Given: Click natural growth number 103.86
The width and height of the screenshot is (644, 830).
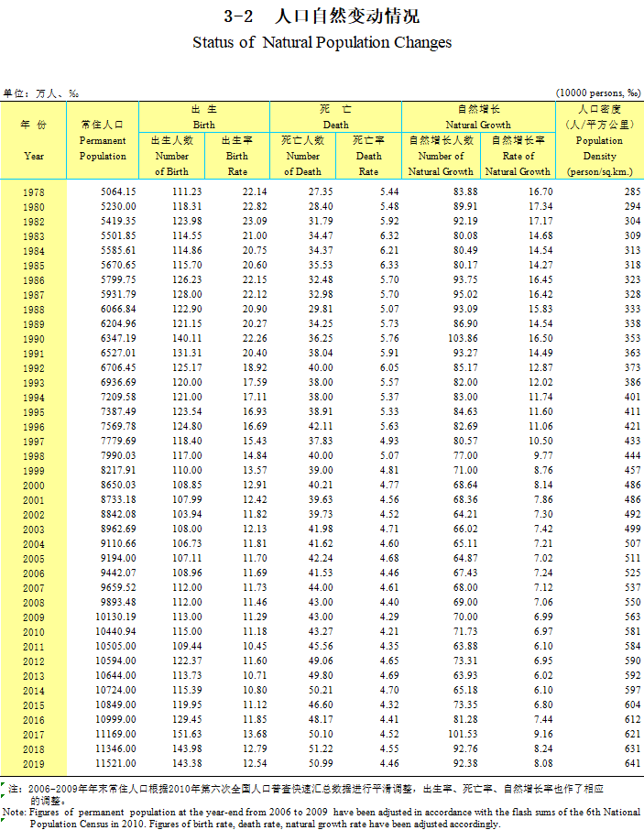Looking at the screenshot, I should pos(459,338).
